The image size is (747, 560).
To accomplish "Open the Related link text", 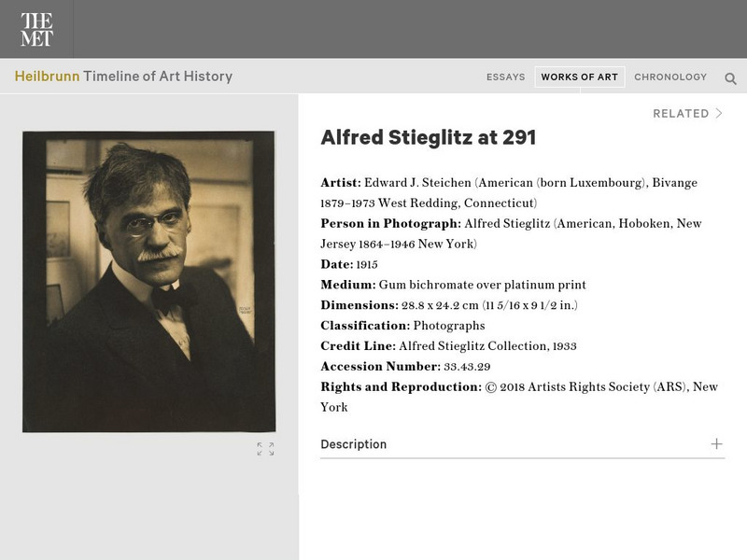I will pyautogui.click(x=681, y=114).
